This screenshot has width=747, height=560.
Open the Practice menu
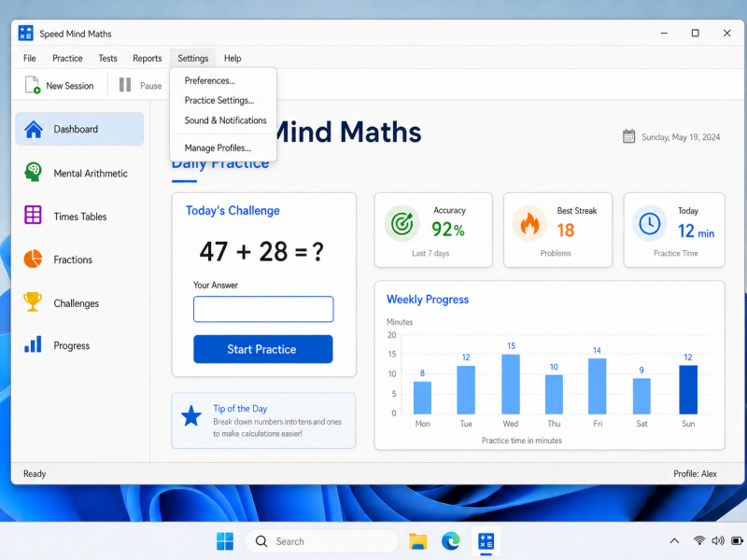click(67, 58)
